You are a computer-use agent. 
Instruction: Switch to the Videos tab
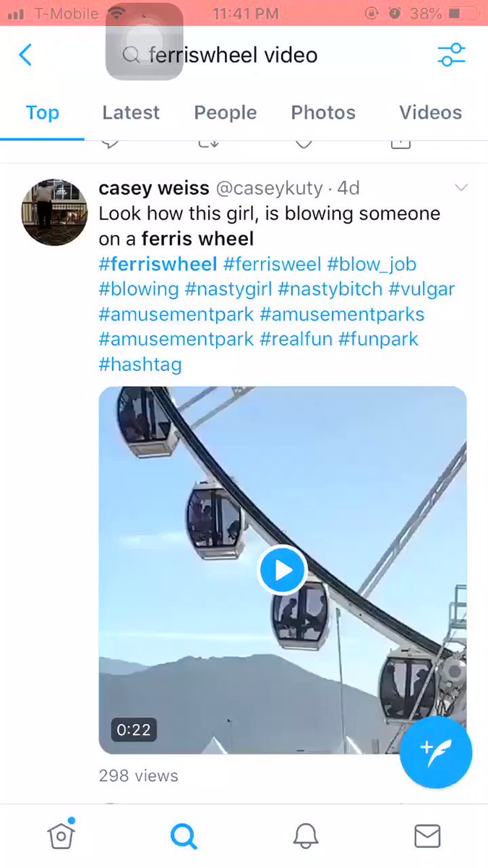pyautogui.click(x=430, y=112)
